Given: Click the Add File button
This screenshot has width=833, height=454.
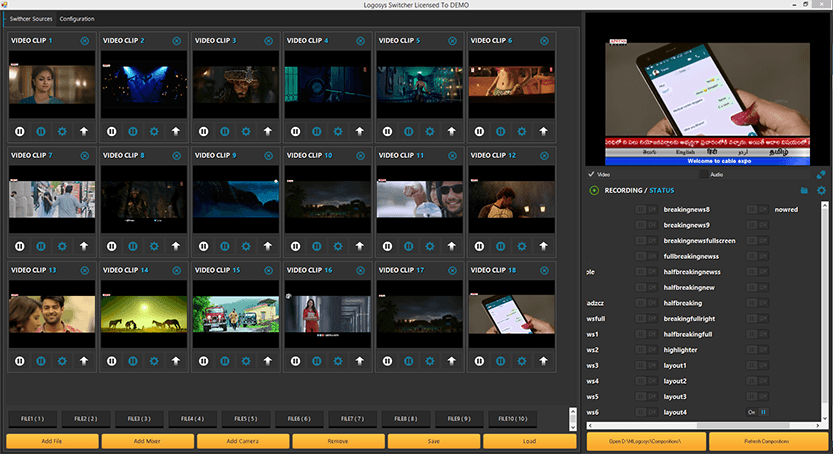Looking at the screenshot, I should 52,441.
